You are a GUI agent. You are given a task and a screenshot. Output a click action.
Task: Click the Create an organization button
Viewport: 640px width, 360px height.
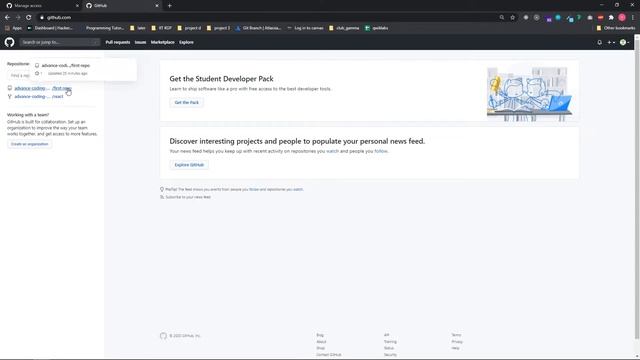coord(29,144)
